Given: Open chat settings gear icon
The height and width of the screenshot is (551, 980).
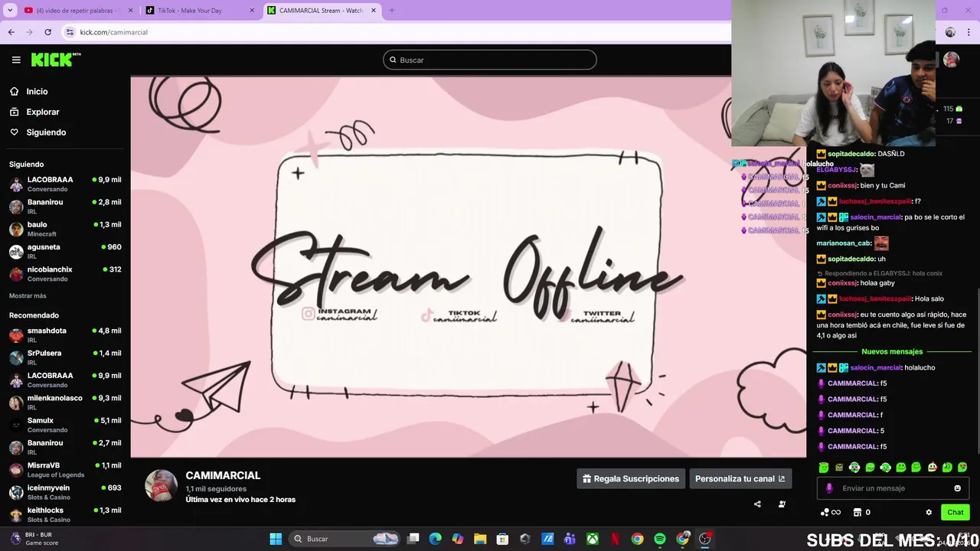Looking at the screenshot, I should [929, 513].
